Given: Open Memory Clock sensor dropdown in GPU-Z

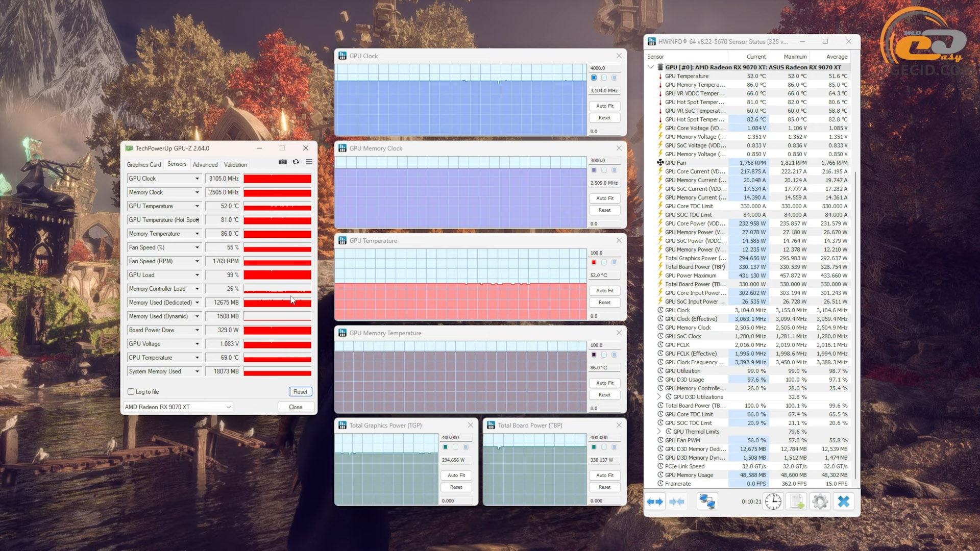Looking at the screenshot, I should (x=197, y=192).
